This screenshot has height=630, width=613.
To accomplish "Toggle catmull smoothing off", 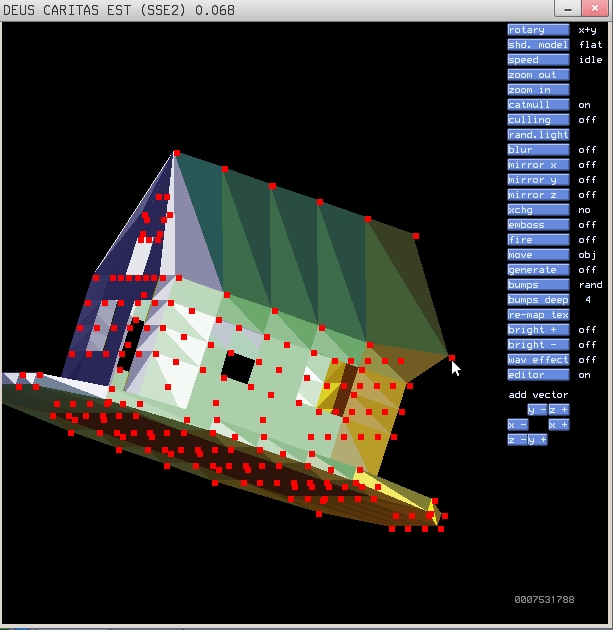I will click(x=537, y=105).
